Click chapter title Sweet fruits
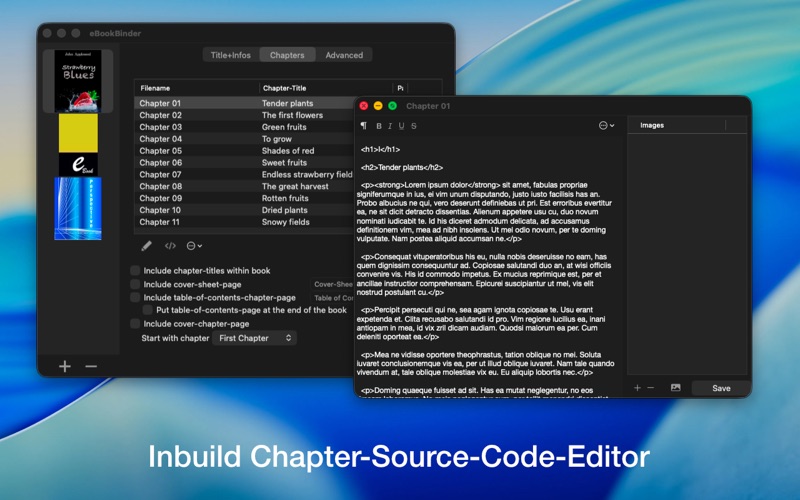The image size is (800, 500). (284, 163)
